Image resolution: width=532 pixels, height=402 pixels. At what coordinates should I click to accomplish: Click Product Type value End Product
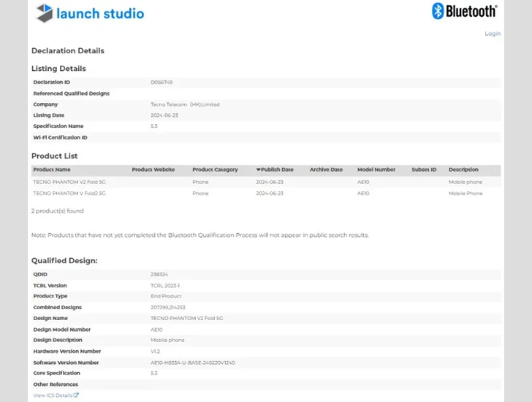coord(166,296)
